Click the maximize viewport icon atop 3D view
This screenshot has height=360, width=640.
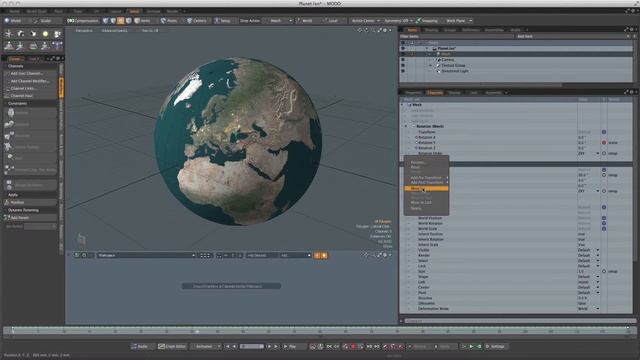click(x=380, y=30)
